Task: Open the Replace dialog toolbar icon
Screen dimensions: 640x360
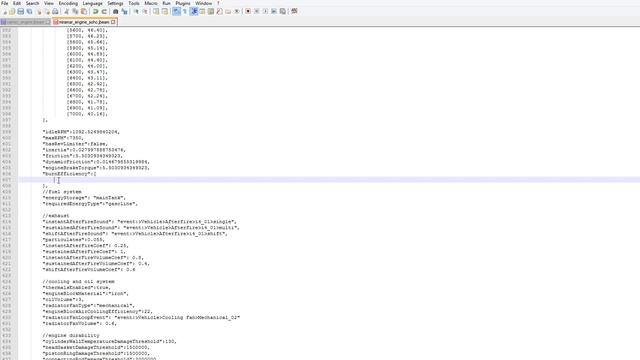Action: click(x=124, y=11)
